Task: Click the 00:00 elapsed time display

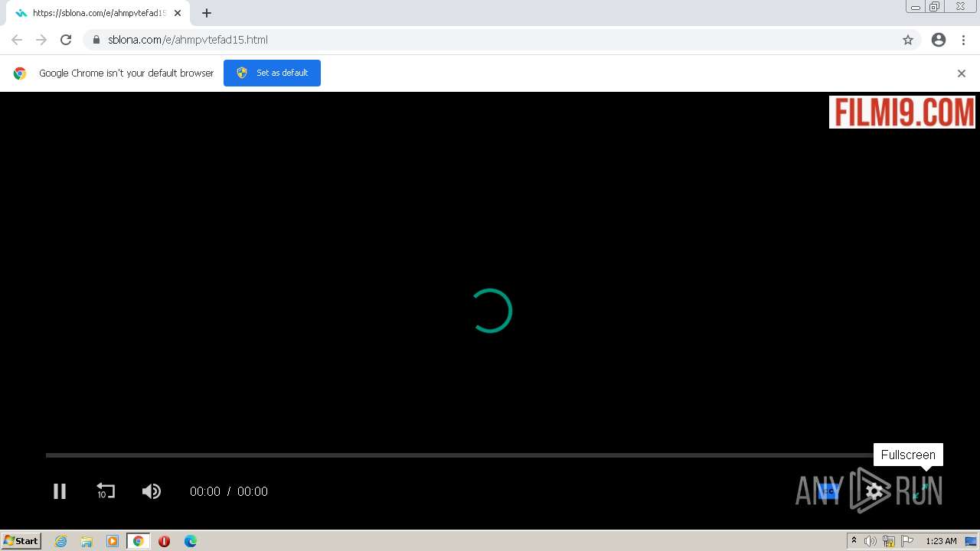Action: coord(205,491)
